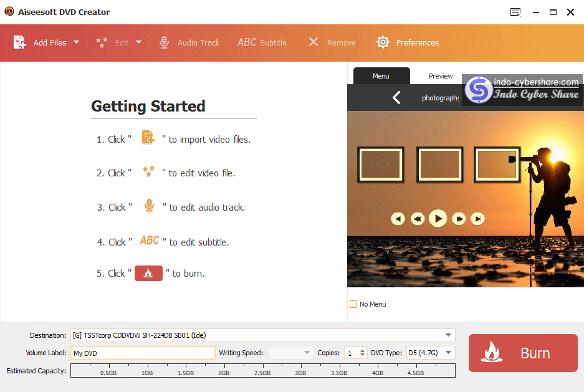The image size is (584, 392).
Task: Click the Add Files label
Action: pos(50,43)
